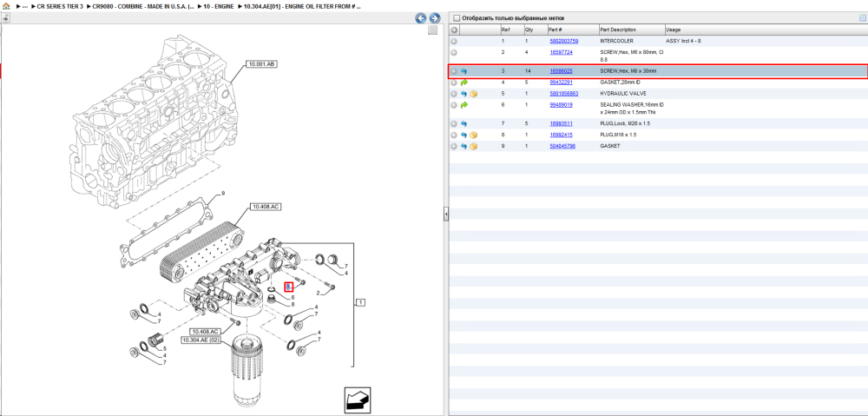Select the 'INTERCOOLER' description cell
The image size is (868, 416).
[x=616, y=42]
